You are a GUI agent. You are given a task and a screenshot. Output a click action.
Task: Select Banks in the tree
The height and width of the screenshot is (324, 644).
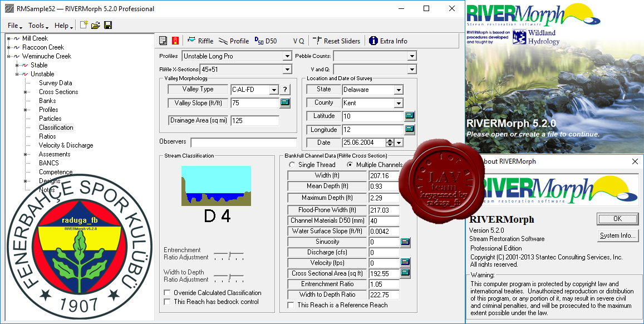point(47,101)
